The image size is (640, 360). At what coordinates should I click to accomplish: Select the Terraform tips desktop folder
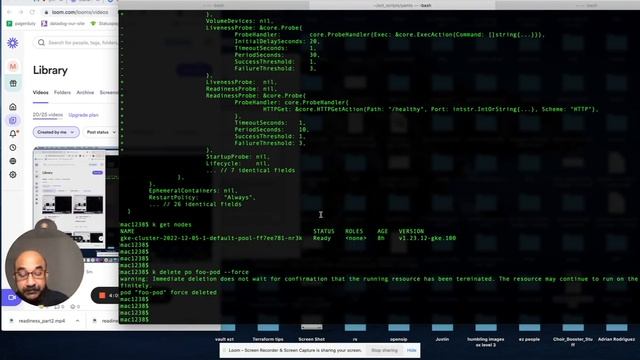coord(268,333)
